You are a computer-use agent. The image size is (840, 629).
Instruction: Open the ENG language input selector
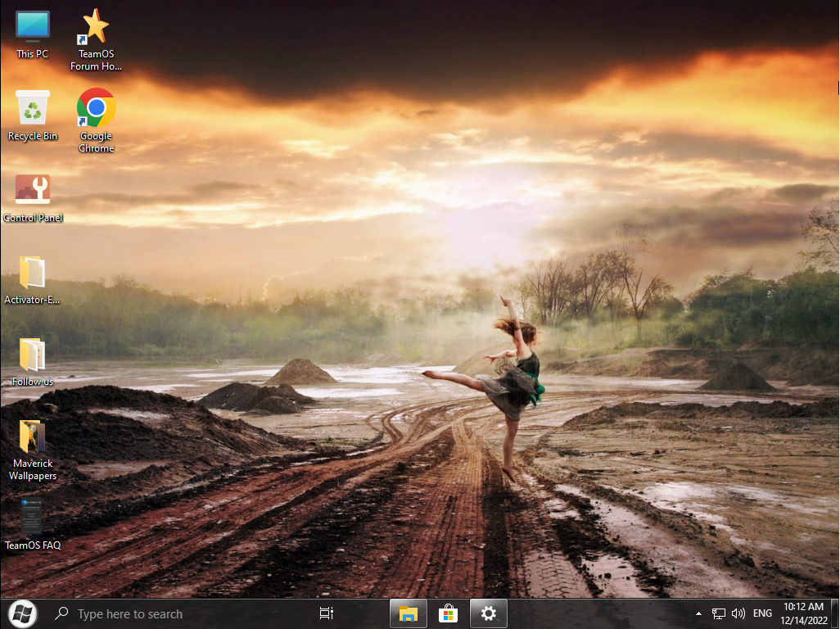click(x=762, y=613)
